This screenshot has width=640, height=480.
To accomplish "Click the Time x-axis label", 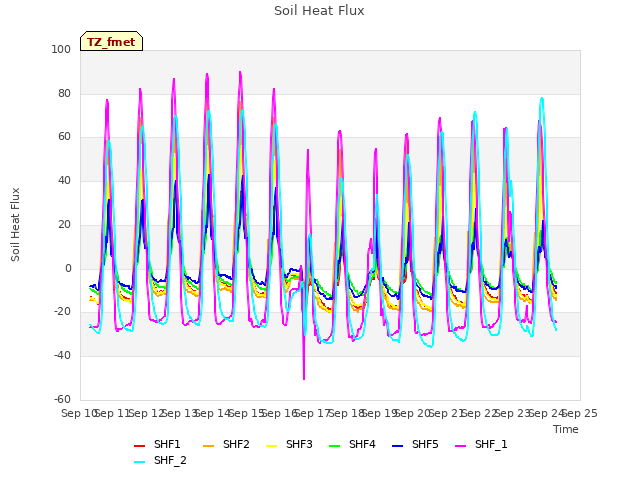I will (566, 429).
